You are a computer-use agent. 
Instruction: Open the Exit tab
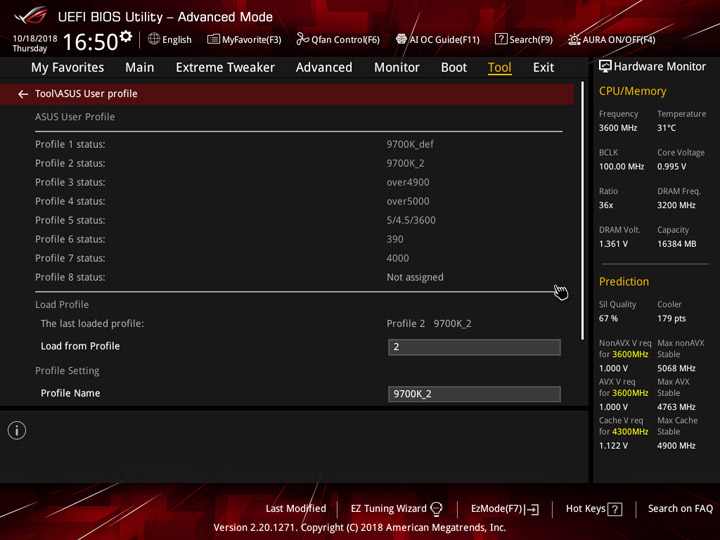(543, 68)
